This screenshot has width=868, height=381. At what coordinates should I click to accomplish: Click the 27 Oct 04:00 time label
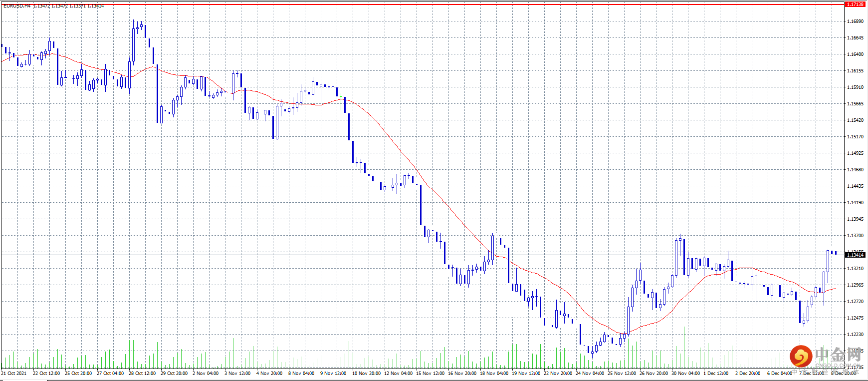[110, 374]
